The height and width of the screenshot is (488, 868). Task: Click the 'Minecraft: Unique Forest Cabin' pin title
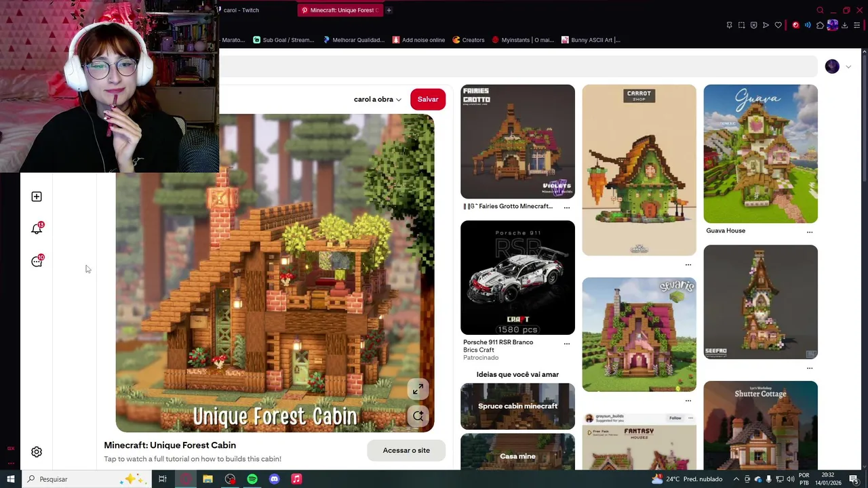(x=170, y=445)
